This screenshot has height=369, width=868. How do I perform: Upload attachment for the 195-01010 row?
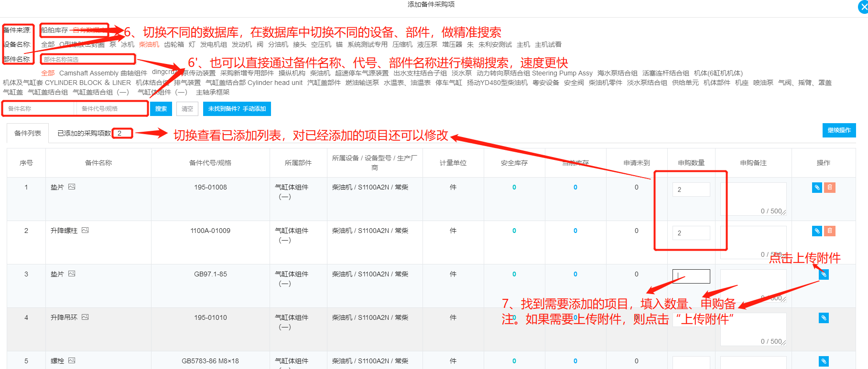tap(824, 318)
